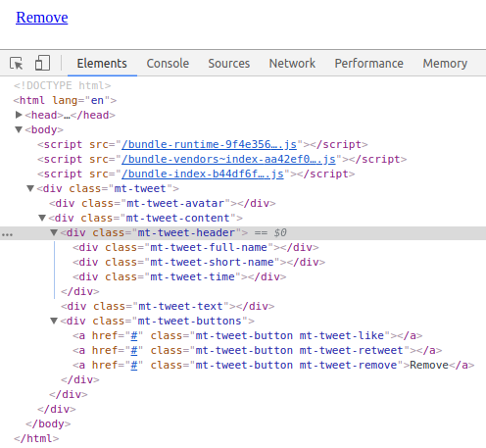Open the Sources tab
This screenshot has width=486, height=448.
(229, 63)
